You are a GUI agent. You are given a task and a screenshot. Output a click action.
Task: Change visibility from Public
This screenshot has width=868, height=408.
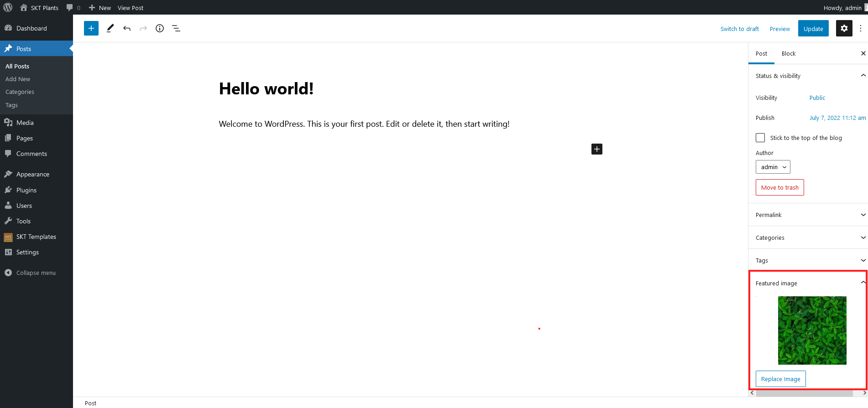pos(817,98)
